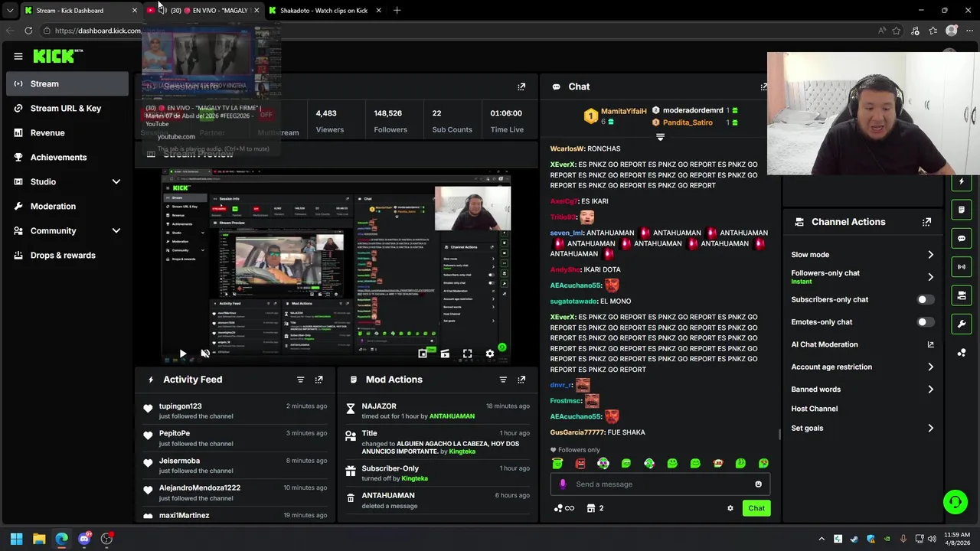Click the Send a message field

(660, 484)
